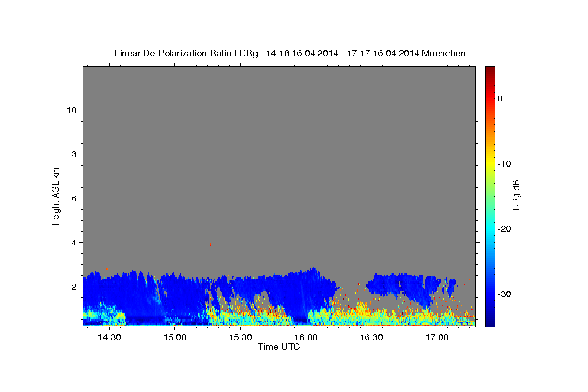Click the plot title 'Linear De-Polarization Ratio LDRg'
This screenshot has width=588, height=392.
click(186, 53)
